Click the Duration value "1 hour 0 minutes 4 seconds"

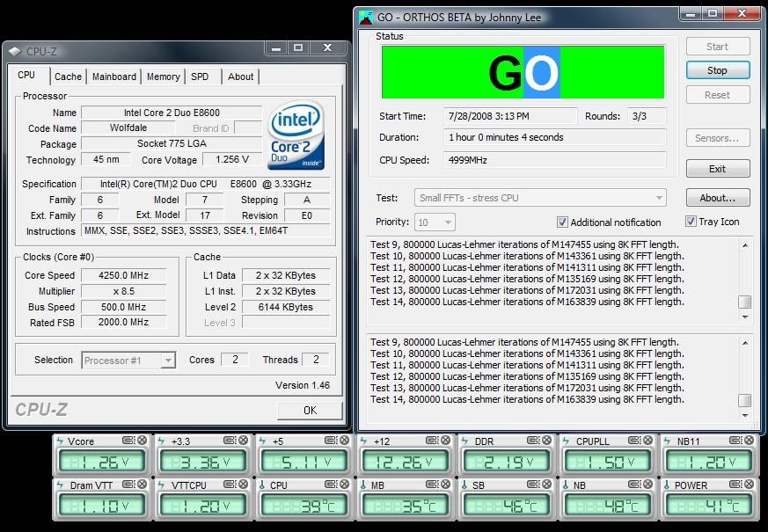click(554, 137)
